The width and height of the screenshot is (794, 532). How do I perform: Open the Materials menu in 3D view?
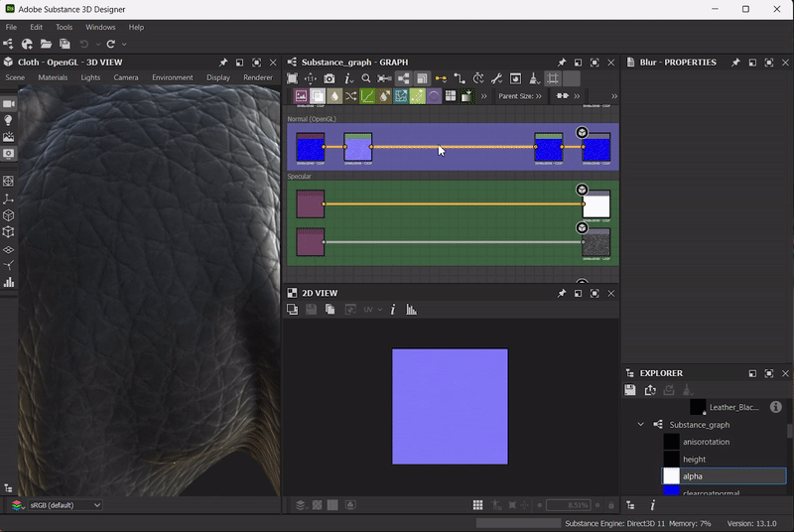pos(53,77)
